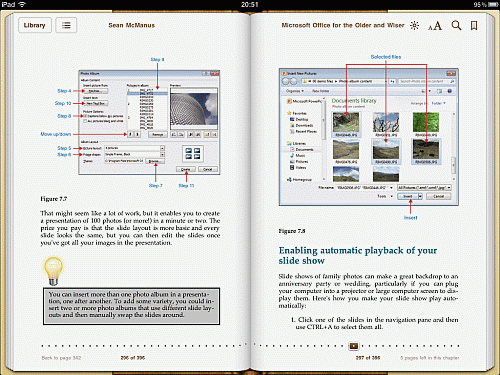Tap the paragraph starting 'That might seem like'
The image size is (500, 375).
130,228
